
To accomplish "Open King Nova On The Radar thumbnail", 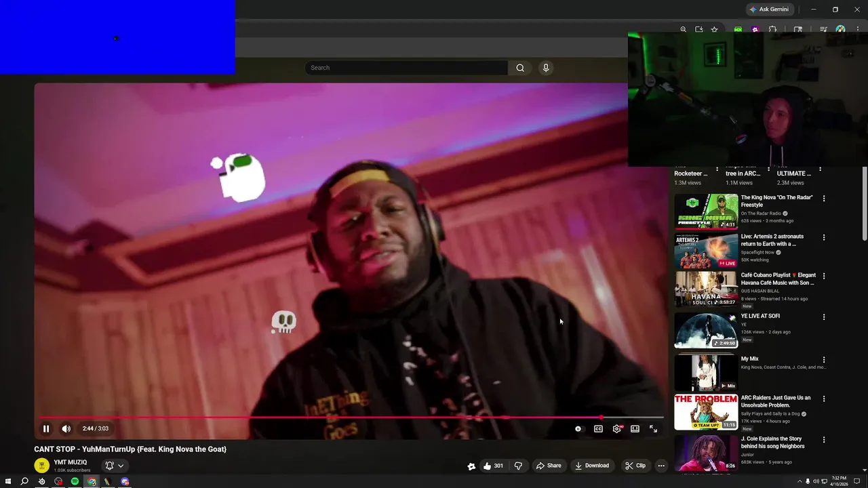I will click(706, 211).
